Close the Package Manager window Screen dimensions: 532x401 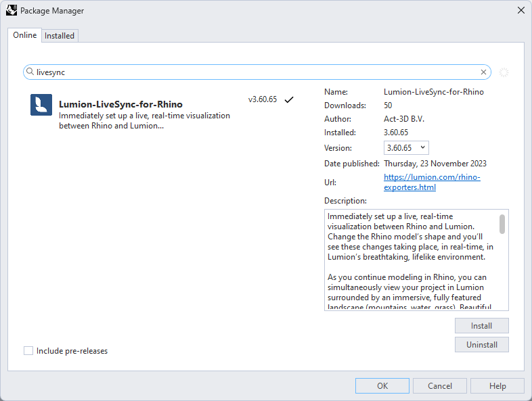(x=520, y=11)
